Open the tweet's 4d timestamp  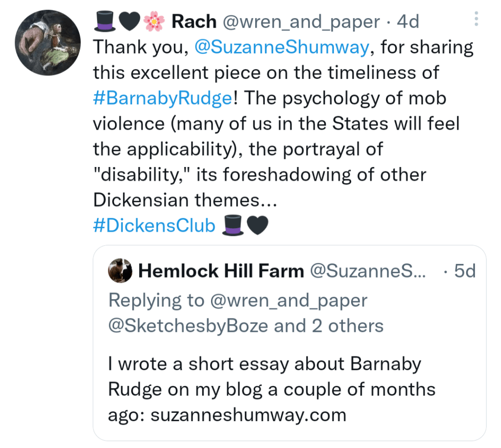click(x=408, y=22)
